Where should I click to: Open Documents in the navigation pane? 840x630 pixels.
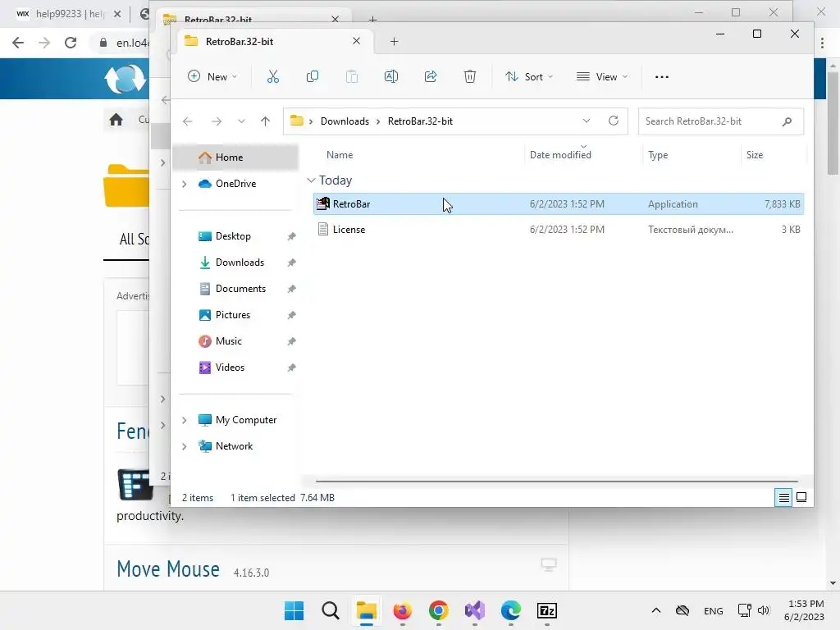coord(240,289)
